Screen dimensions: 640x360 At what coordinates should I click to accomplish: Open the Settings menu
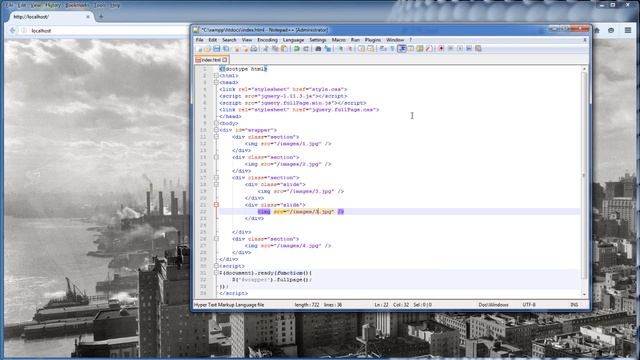(x=318, y=40)
